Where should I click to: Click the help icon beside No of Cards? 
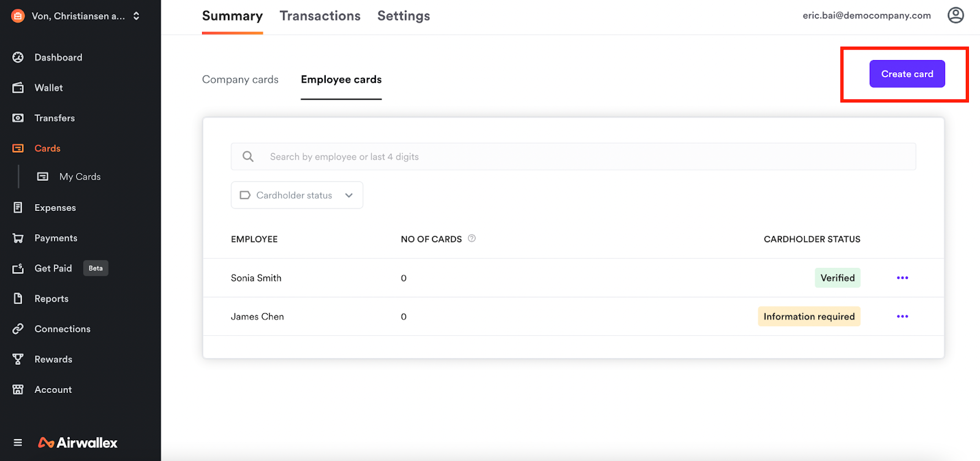pos(472,238)
